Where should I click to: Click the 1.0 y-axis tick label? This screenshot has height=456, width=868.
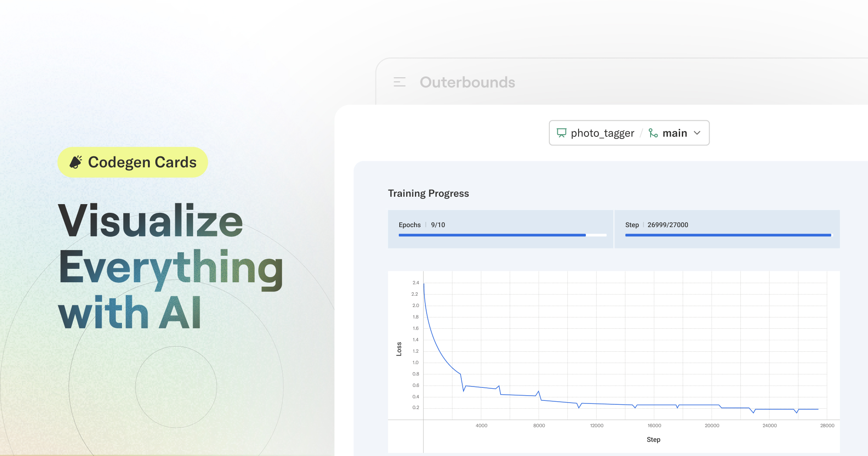coord(415,363)
